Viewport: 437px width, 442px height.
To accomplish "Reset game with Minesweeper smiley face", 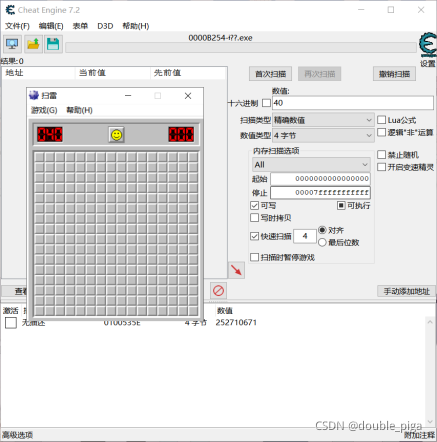I will pos(117,135).
